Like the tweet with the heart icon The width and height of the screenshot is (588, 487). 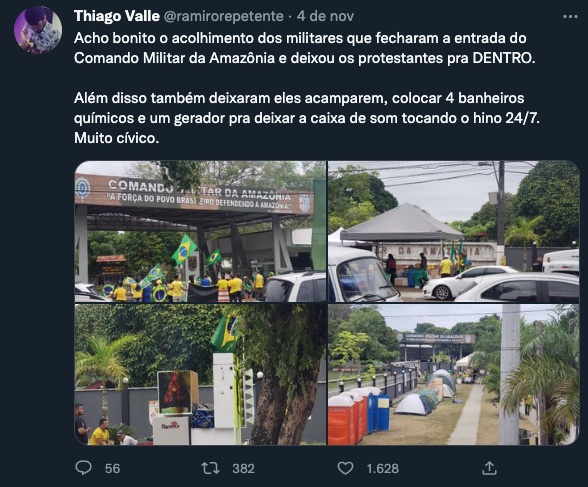point(345,468)
